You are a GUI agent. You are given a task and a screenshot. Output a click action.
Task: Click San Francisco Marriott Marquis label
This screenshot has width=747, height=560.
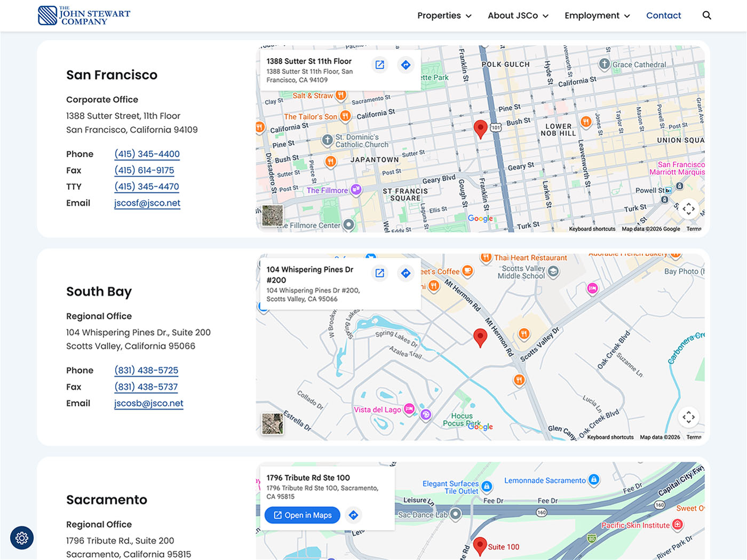[x=677, y=169]
